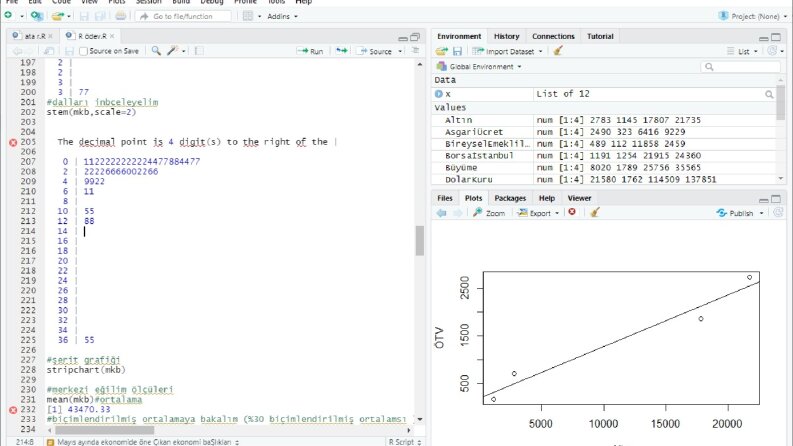Open the workspace panes layout dropdown

(251, 16)
